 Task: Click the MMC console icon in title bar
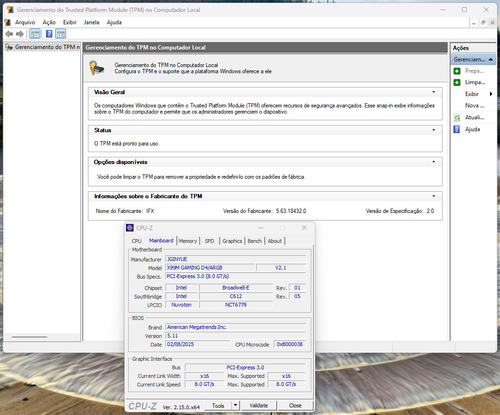pos(10,10)
